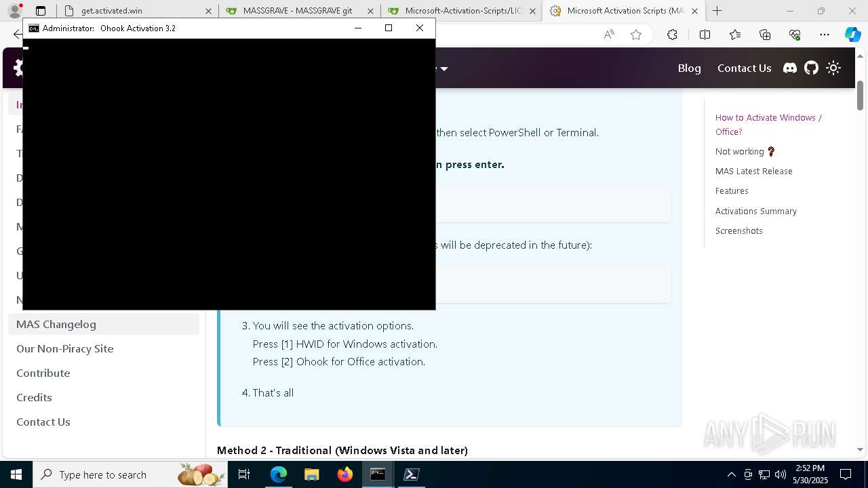The width and height of the screenshot is (868, 488).
Task: Maximize the Ohook Activation 3.2 window
Action: point(389,28)
